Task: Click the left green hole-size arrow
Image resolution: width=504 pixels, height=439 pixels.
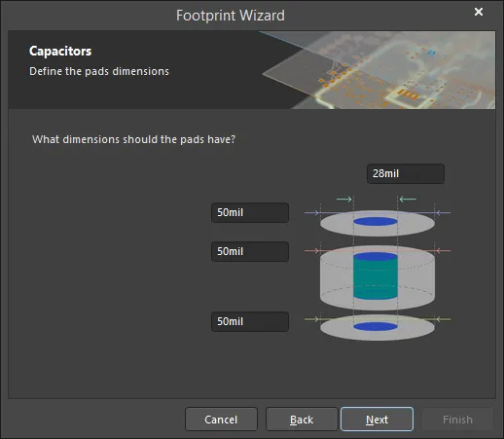Action: 344,199
